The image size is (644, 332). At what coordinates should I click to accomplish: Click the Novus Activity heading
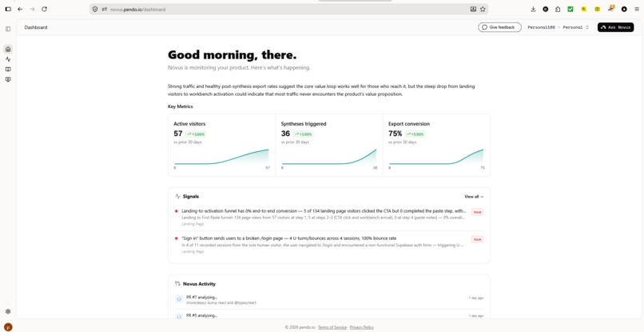[x=199, y=284]
